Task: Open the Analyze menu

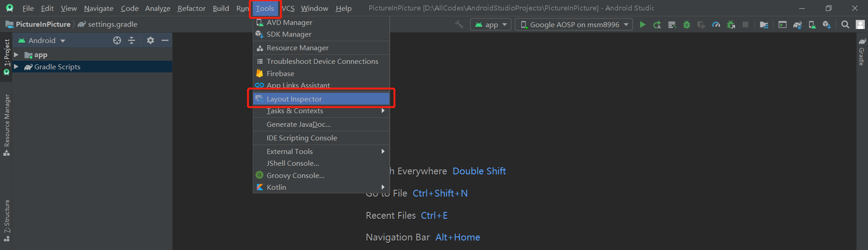Action: (x=158, y=8)
